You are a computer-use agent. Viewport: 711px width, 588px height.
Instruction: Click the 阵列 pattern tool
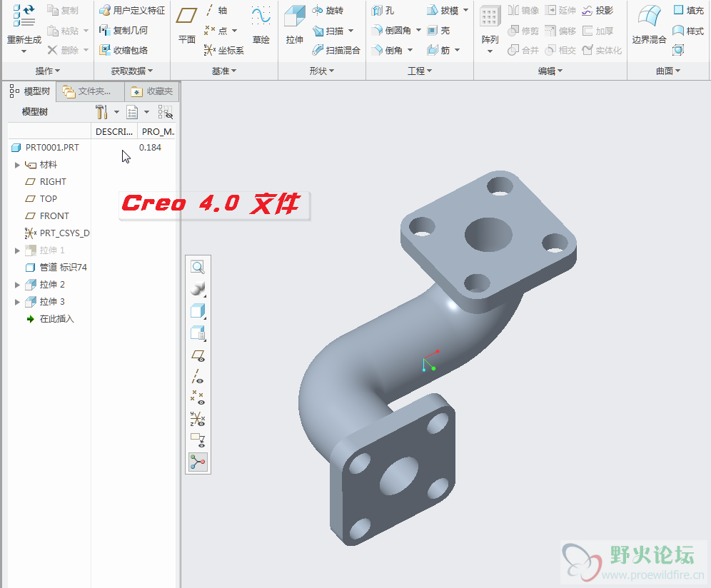[x=490, y=24]
